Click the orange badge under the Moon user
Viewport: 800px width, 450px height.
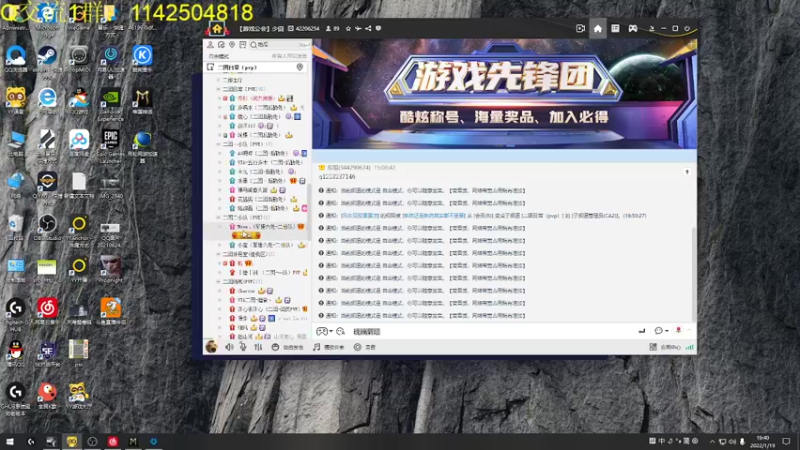246,235
